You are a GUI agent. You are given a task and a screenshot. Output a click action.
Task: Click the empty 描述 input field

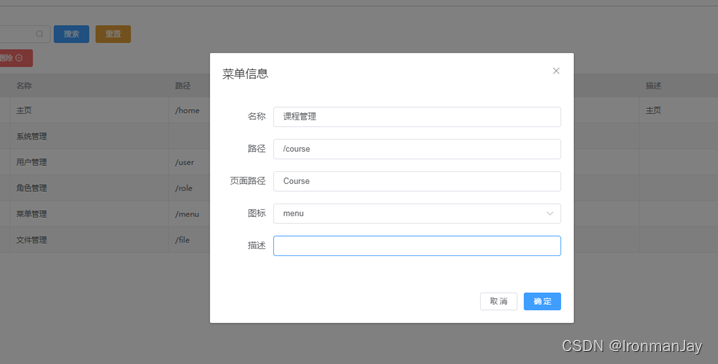pyautogui.click(x=417, y=246)
